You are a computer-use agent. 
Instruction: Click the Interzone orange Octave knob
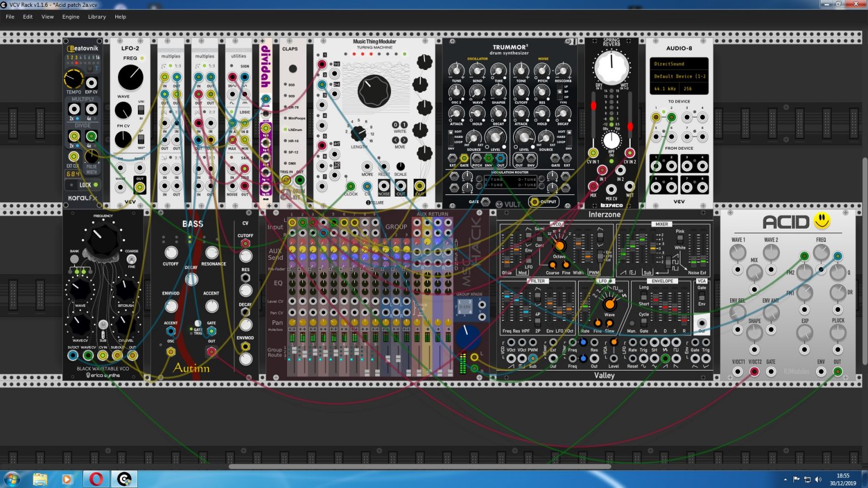point(559,246)
